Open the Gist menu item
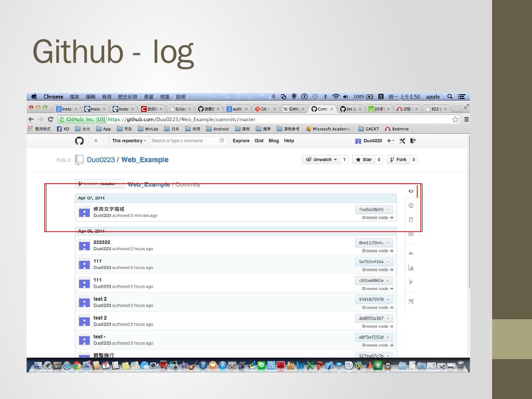This screenshot has height=399, width=532. point(259,141)
